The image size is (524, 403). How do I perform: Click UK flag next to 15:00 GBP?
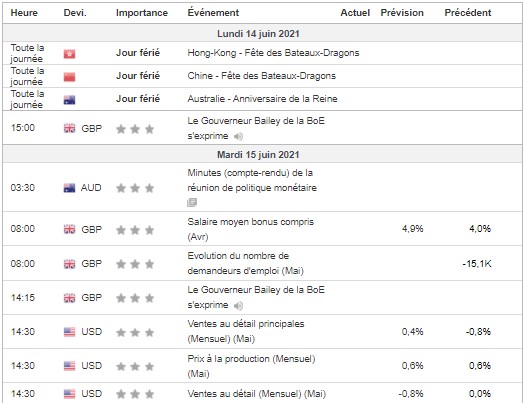70,128
